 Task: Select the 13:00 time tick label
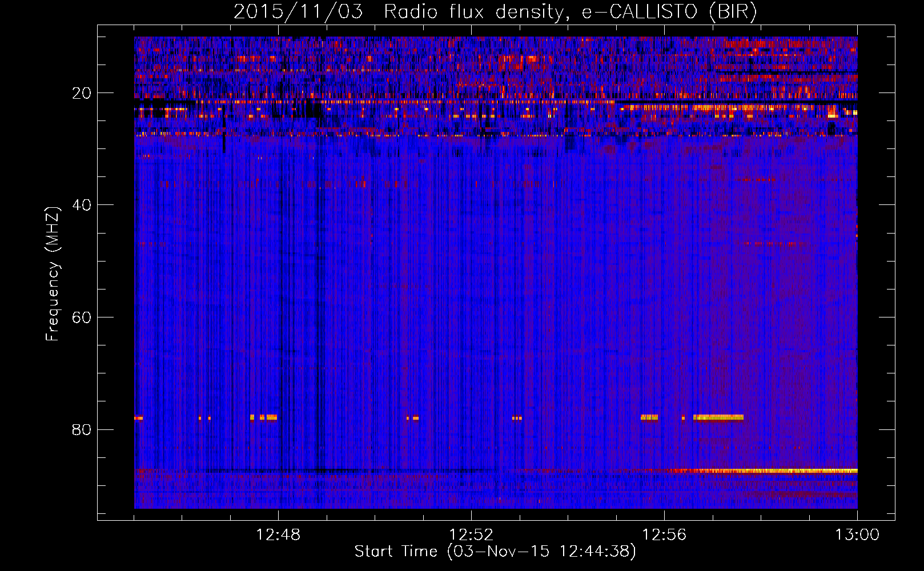pyautogui.click(x=857, y=535)
